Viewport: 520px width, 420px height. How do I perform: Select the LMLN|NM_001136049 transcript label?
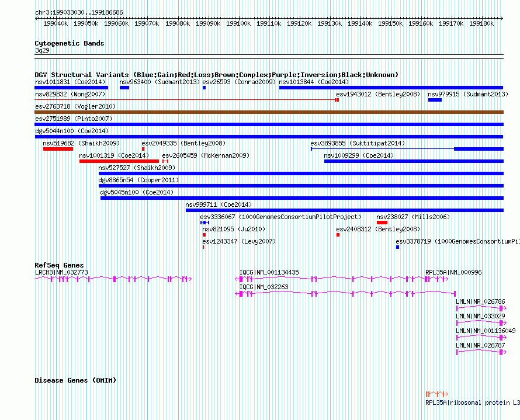[x=486, y=331]
